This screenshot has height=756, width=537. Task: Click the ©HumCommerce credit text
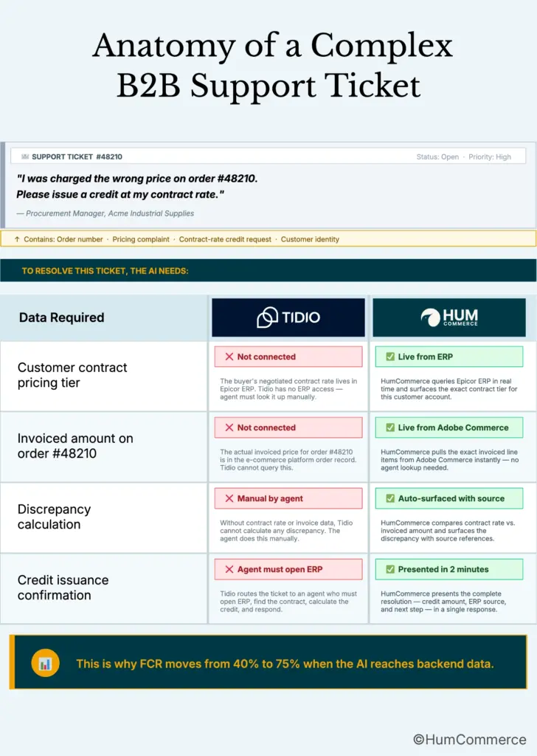(470, 740)
